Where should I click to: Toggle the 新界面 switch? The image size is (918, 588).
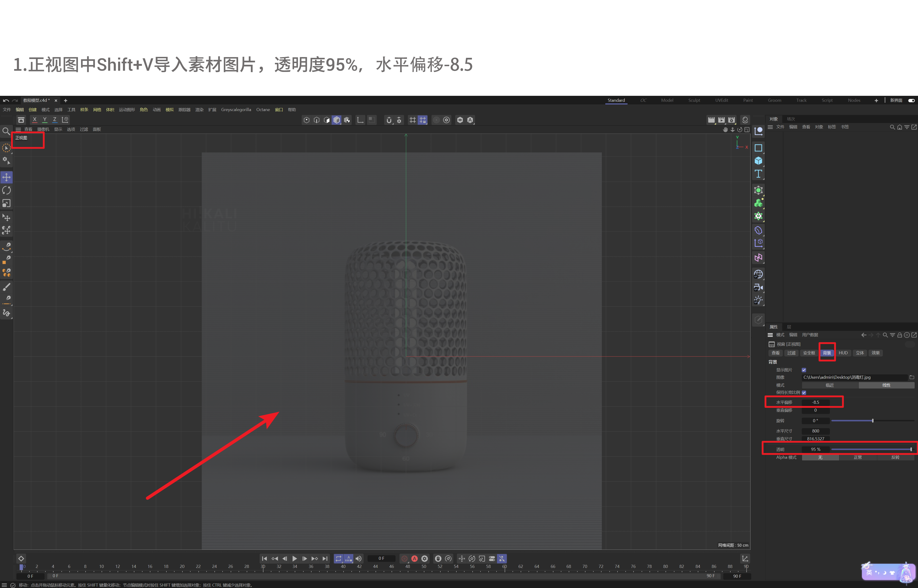(911, 100)
